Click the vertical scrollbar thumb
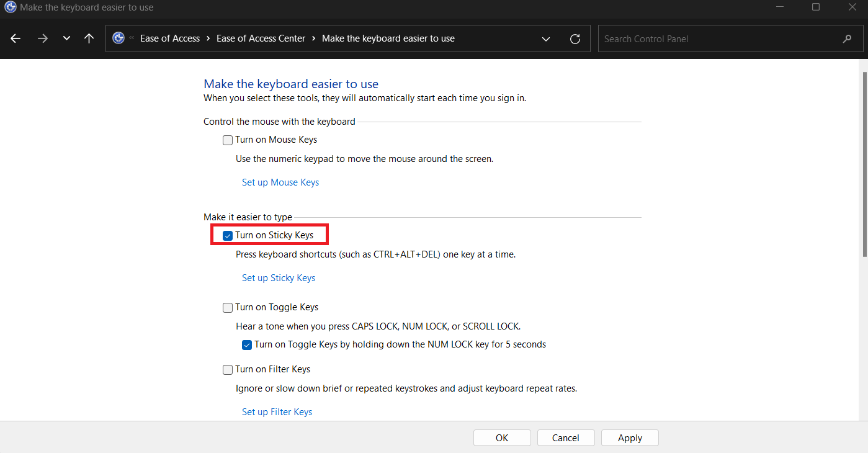 (864, 163)
